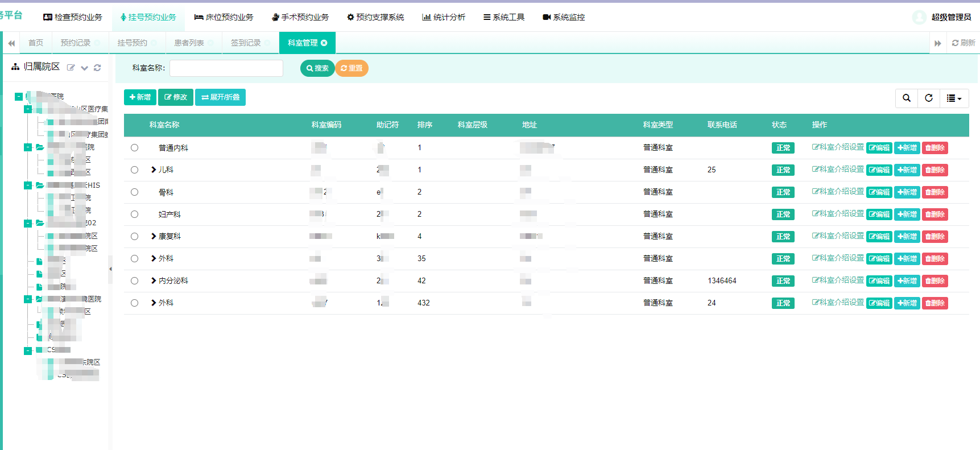This screenshot has height=450, width=980.
Task: Select radio button for 儿科 row
Action: (x=134, y=170)
